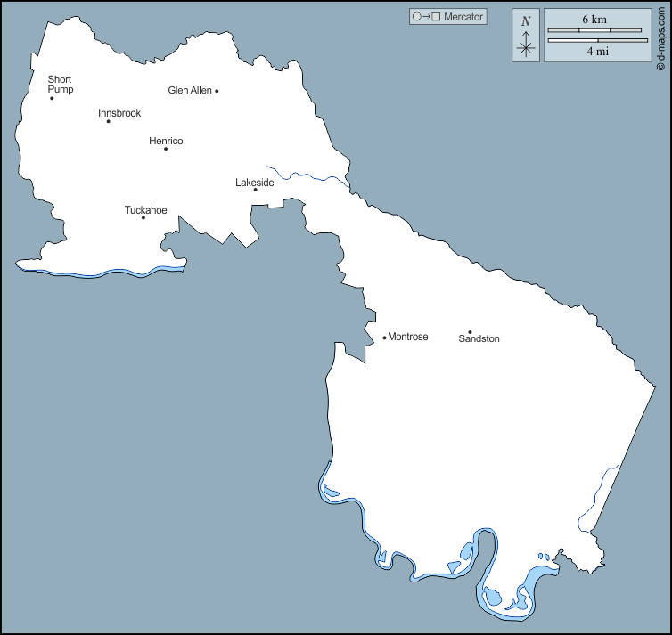Screen dimensions: 672x635
Task: Click the Sandston location dot
Action: [x=471, y=332]
